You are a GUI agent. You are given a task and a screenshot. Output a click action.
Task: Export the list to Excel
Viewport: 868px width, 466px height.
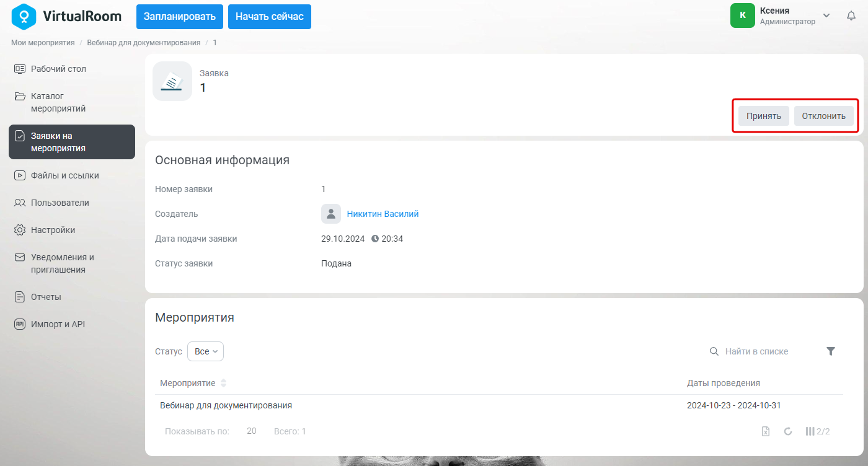click(766, 431)
